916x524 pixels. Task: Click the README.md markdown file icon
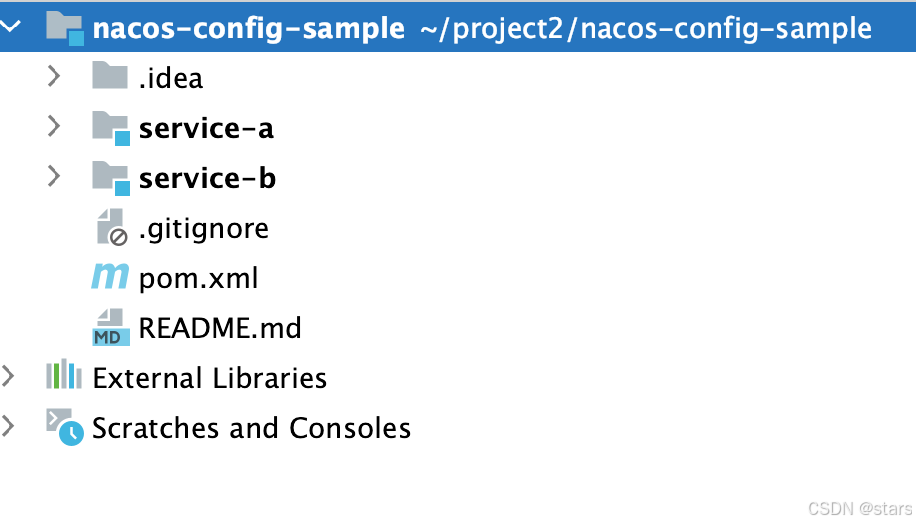[110, 327]
